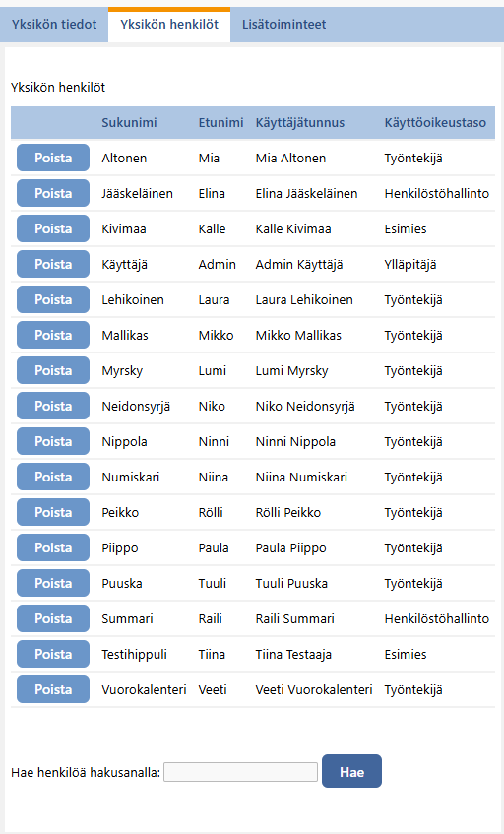Remove Rölli Peikko with Poista
This screenshot has width=504, height=834.
coord(53,512)
